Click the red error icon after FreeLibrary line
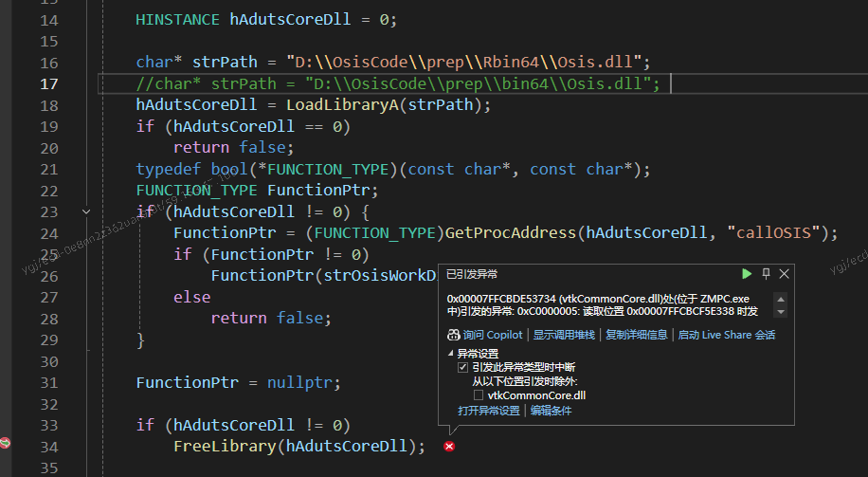 (449, 447)
